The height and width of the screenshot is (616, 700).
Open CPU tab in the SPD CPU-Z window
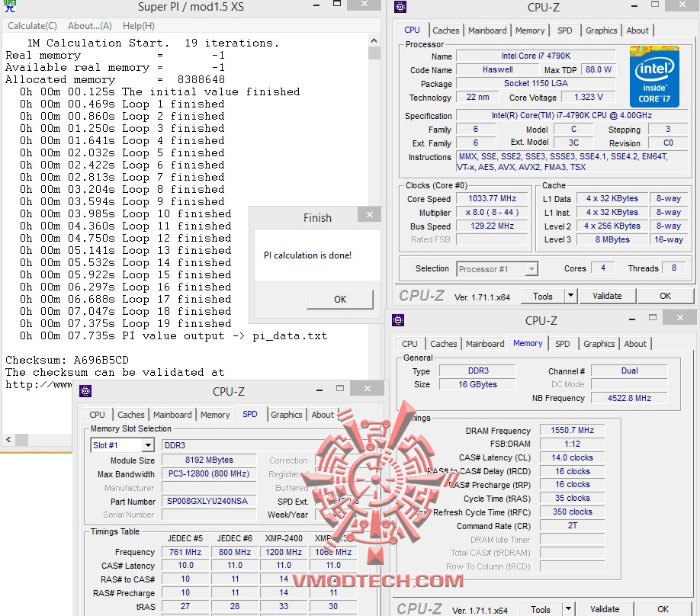coord(97,415)
